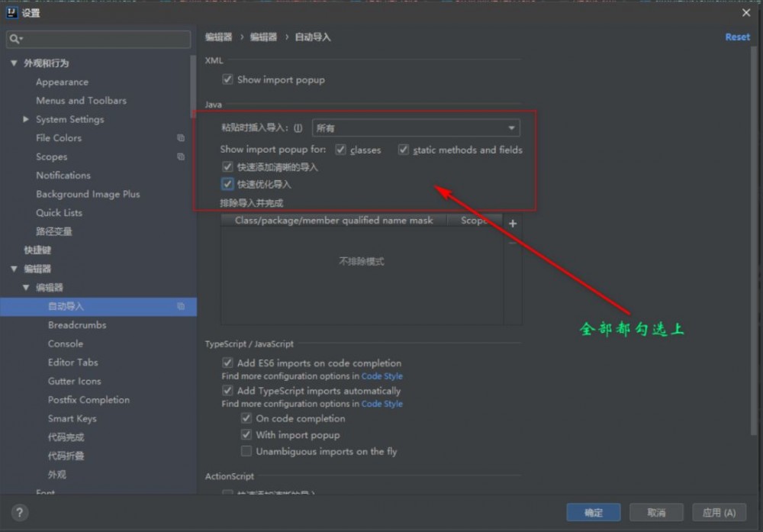
Task: Open the 所有 dropdown for 粘贴时插入导入
Action: [512, 127]
